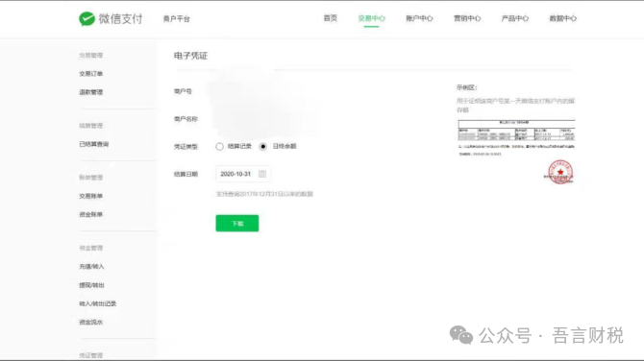Open 已结算查询 in the sidebar

point(93,144)
